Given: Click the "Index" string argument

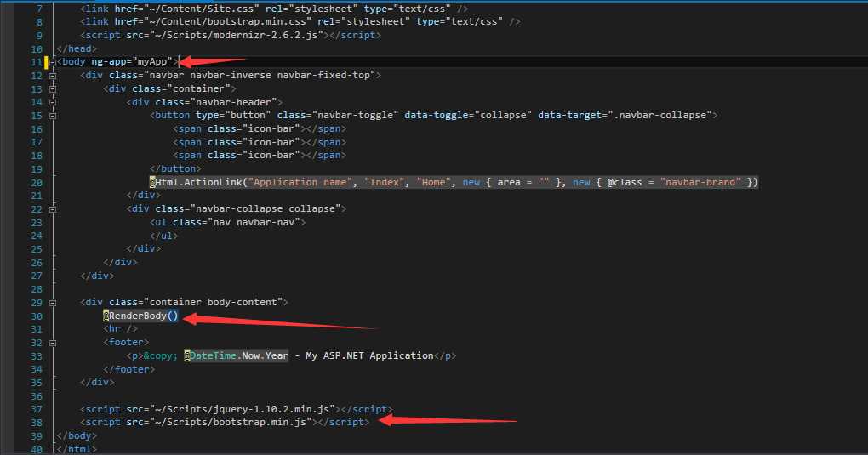Looking at the screenshot, I should (x=384, y=182).
